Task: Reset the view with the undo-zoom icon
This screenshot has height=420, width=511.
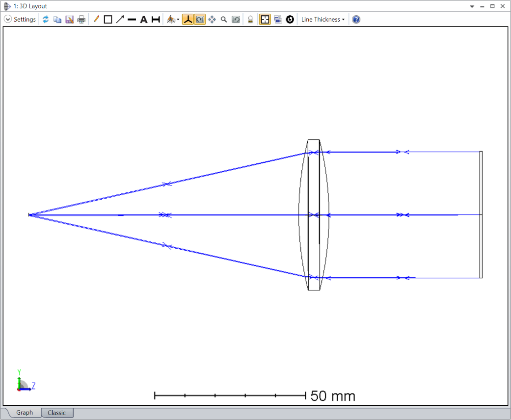Action: (236, 20)
